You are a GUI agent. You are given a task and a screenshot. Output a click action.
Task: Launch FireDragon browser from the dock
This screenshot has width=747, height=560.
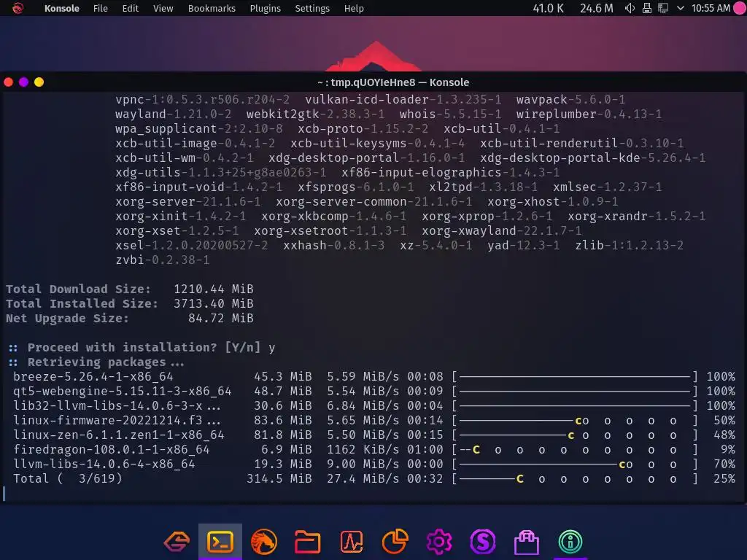tap(264, 542)
